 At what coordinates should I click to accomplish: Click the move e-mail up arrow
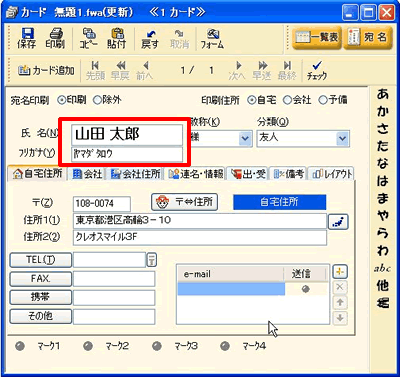[340, 302]
